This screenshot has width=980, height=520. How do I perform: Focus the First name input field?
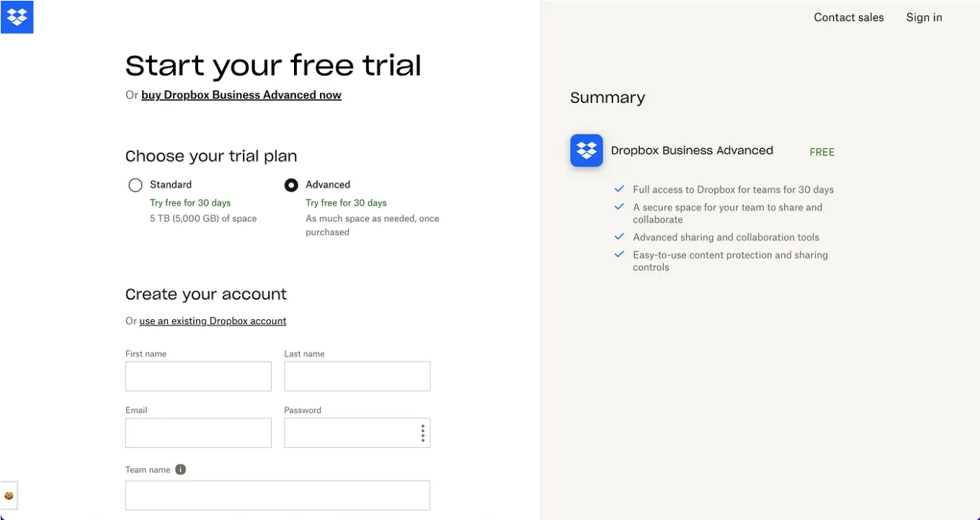pos(198,377)
